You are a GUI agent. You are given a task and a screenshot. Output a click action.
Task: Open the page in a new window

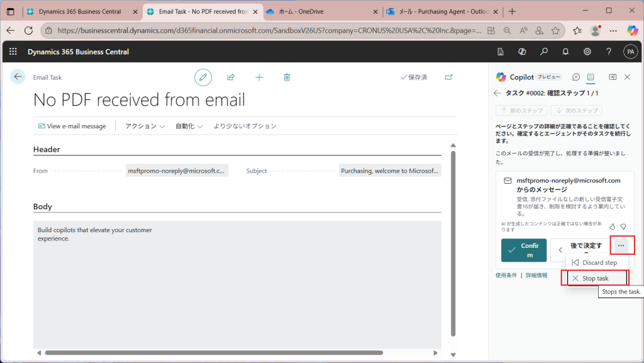(x=448, y=77)
